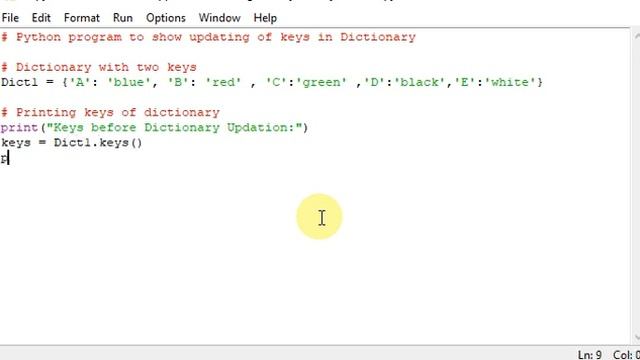
Task: Open the Run menu
Action: point(122,18)
